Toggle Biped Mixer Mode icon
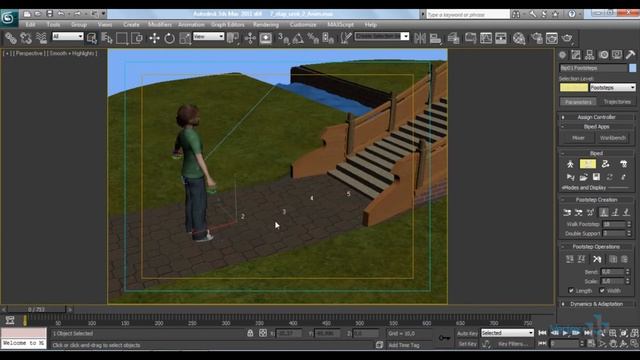 623,164
